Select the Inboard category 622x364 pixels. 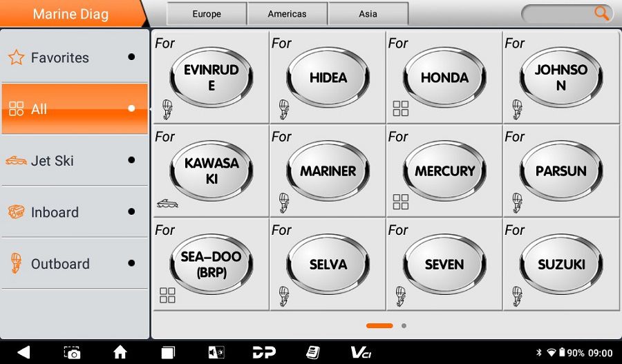(74, 212)
